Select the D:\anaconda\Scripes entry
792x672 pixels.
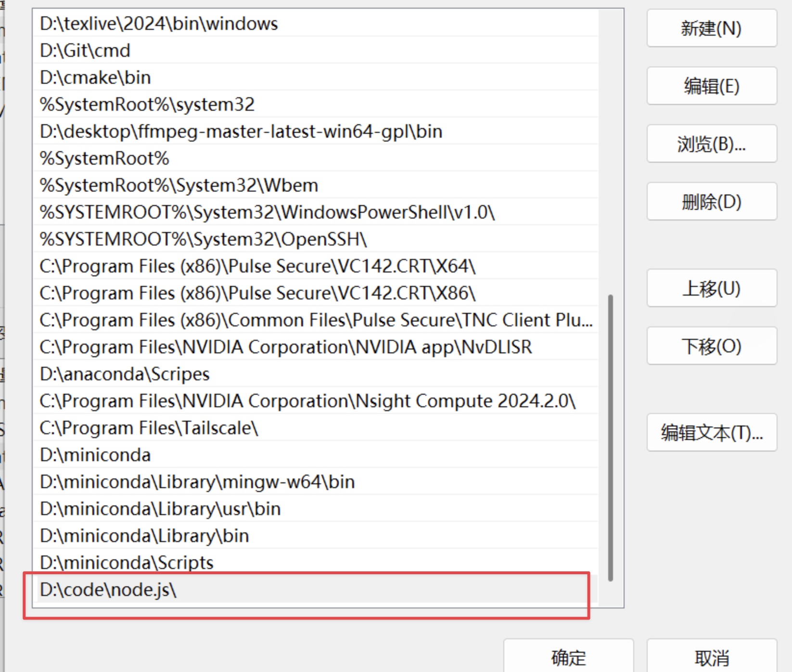point(125,374)
